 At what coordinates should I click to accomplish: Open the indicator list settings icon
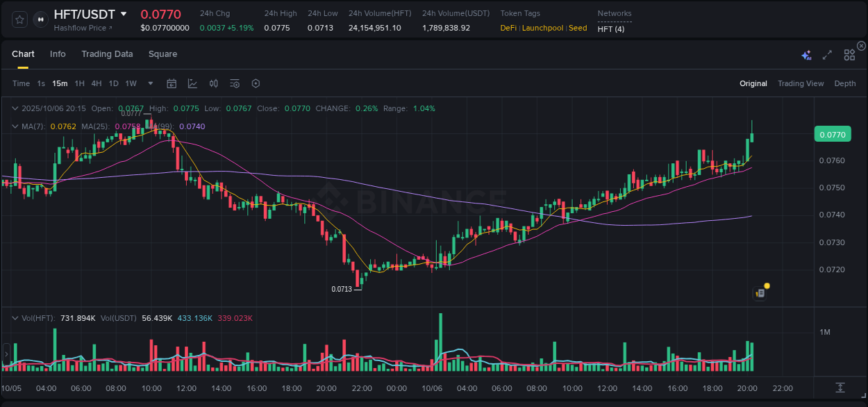(x=234, y=83)
